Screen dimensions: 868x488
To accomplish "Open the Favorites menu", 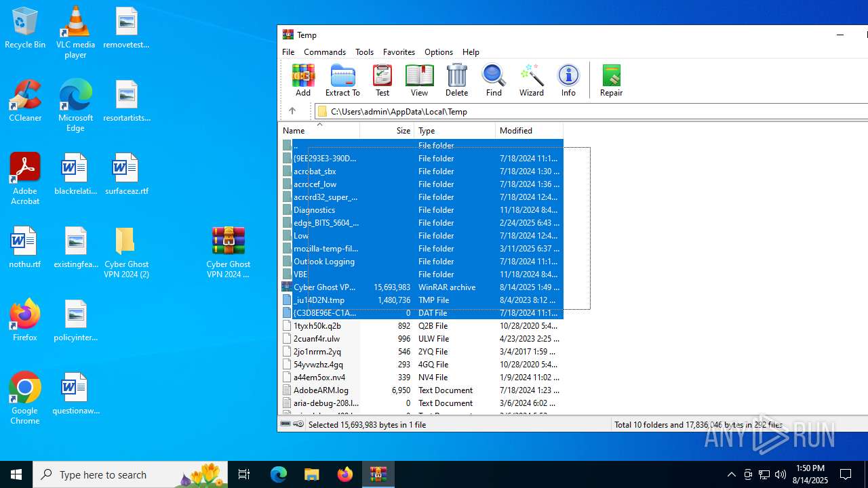I will click(x=399, y=52).
